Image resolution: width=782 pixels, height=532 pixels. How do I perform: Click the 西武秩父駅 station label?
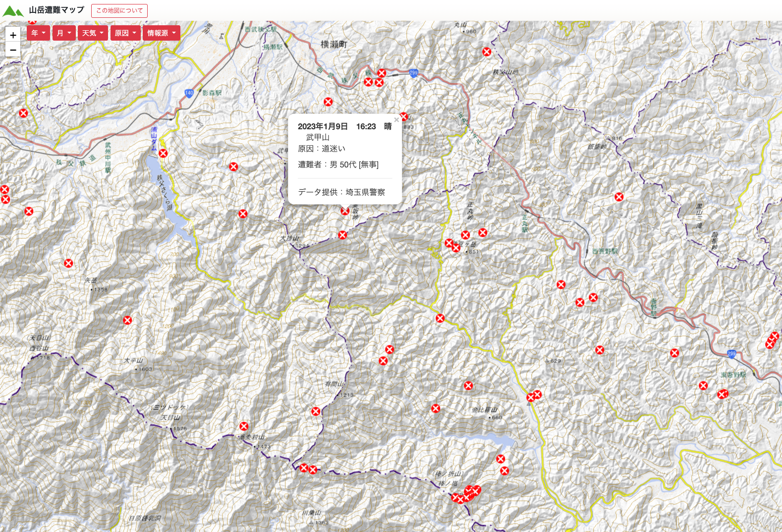tap(261, 29)
